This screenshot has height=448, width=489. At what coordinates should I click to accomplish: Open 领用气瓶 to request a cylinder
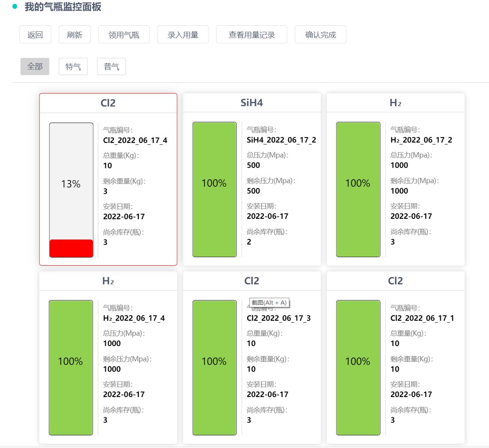point(124,34)
